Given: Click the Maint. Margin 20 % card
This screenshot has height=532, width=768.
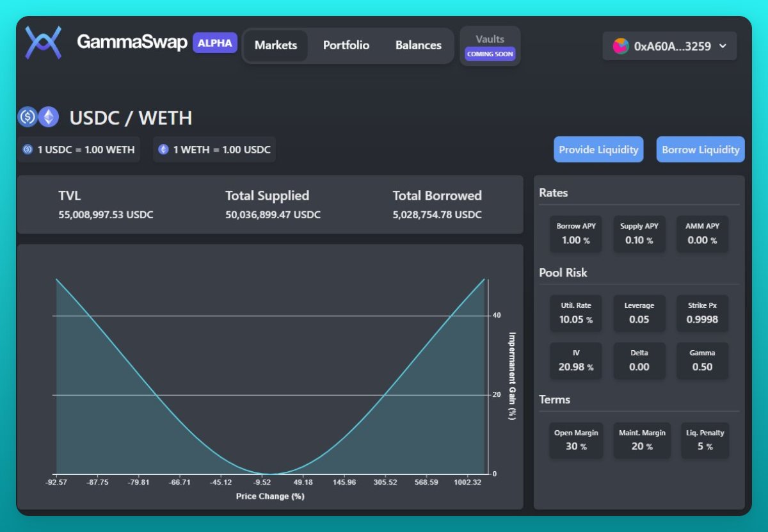Looking at the screenshot, I should click(642, 440).
